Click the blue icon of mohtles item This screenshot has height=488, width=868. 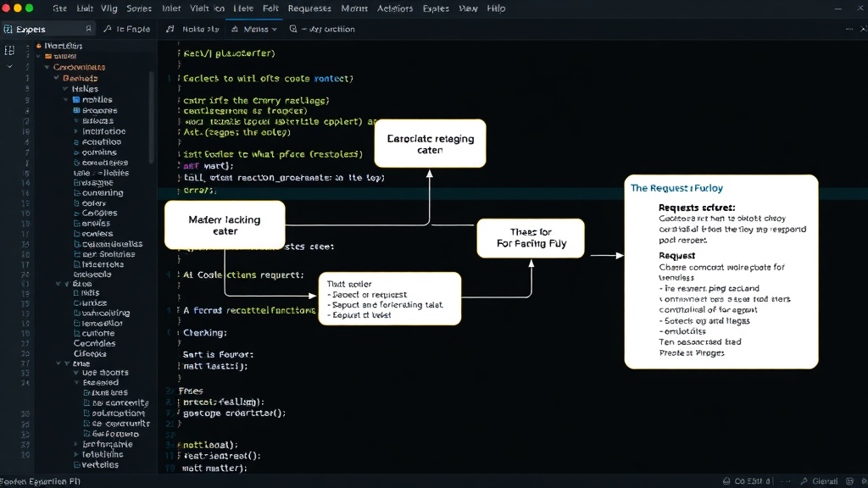(76, 100)
